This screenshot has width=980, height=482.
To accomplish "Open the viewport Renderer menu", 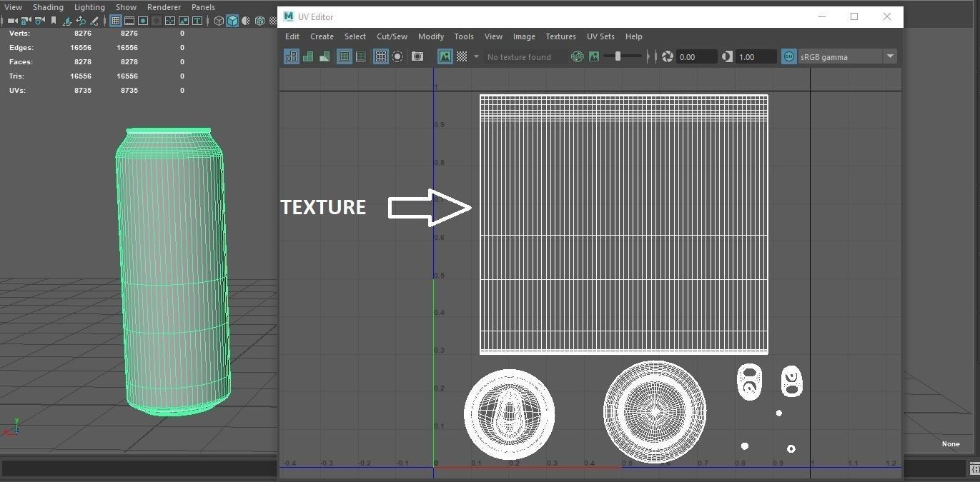I will point(164,7).
